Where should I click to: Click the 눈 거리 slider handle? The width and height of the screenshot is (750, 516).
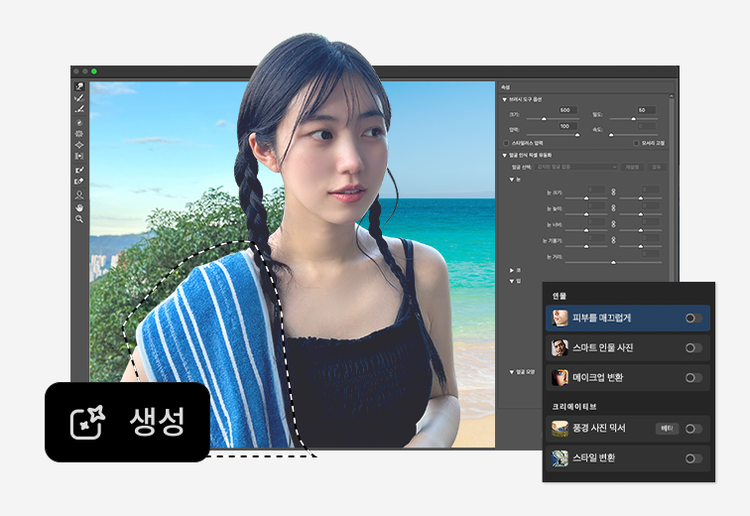tap(613, 262)
